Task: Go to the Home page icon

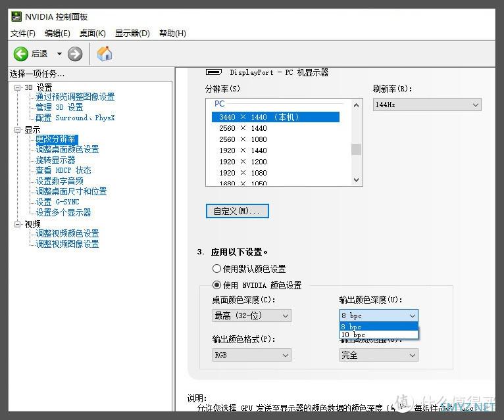Action: click(105, 54)
